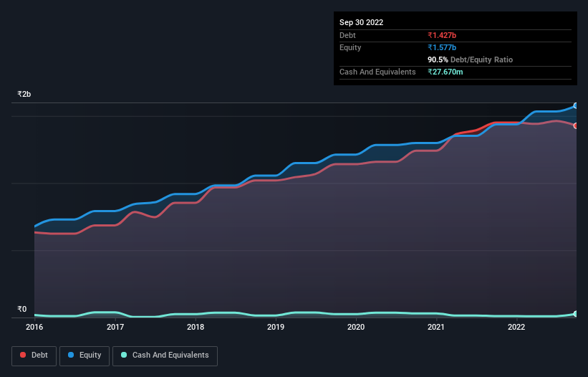
Task: Click the 2018 x-axis label
Action: (x=196, y=327)
